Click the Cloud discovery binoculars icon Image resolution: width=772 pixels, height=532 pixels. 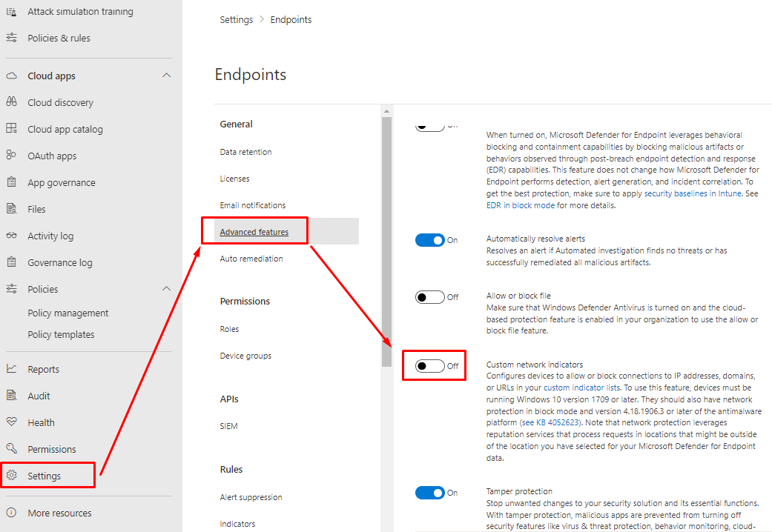pyautogui.click(x=12, y=102)
